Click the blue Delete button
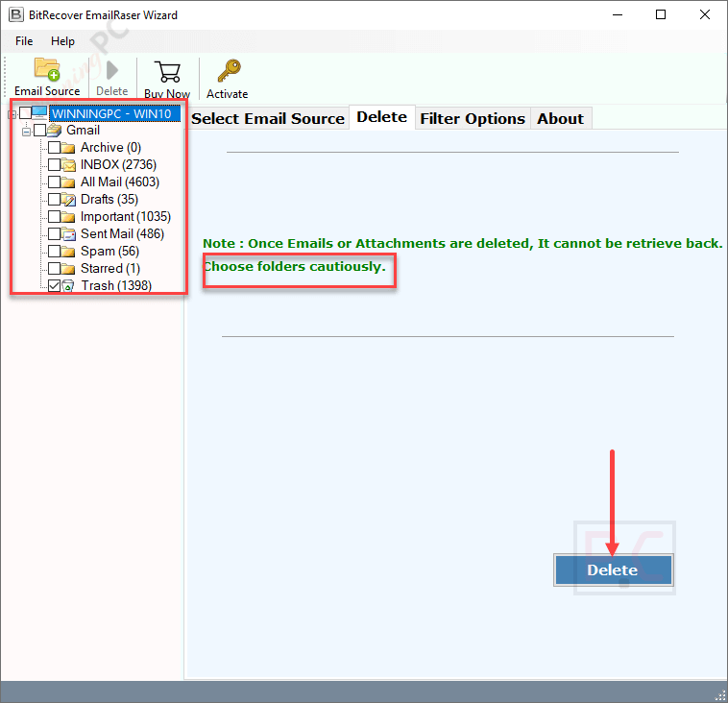Viewport: 728px width, 703px height. click(613, 570)
